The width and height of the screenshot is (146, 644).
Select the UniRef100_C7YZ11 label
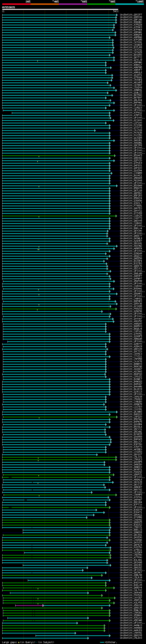[131, 357]
